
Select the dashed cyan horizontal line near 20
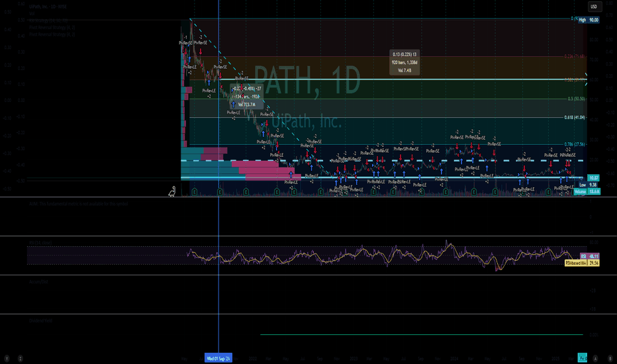click(x=382, y=161)
